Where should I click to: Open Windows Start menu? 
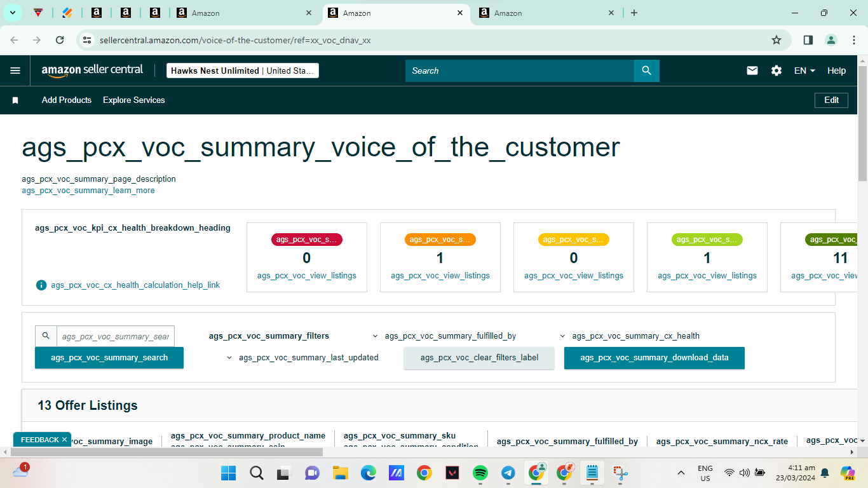(x=228, y=473)
